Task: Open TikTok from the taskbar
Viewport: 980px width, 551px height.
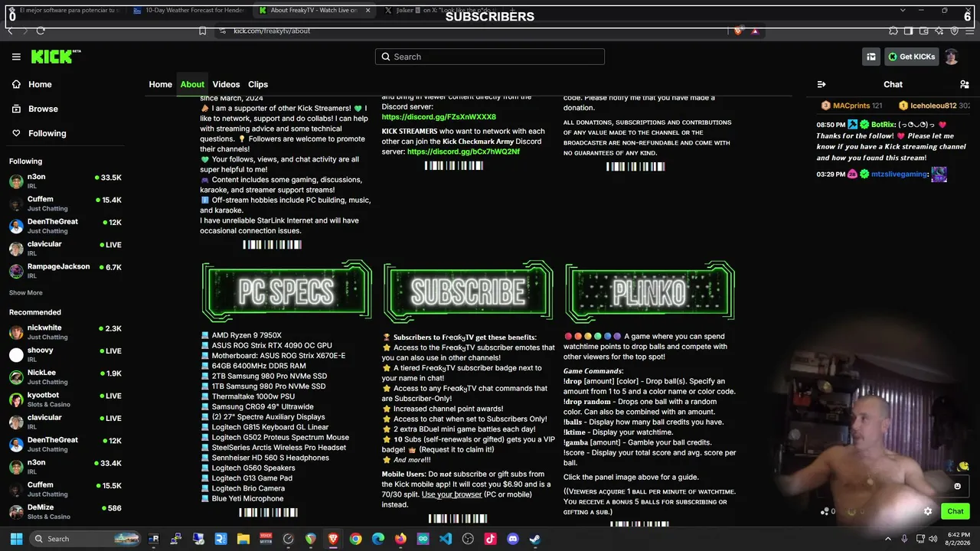Action: tap(491, 539)
